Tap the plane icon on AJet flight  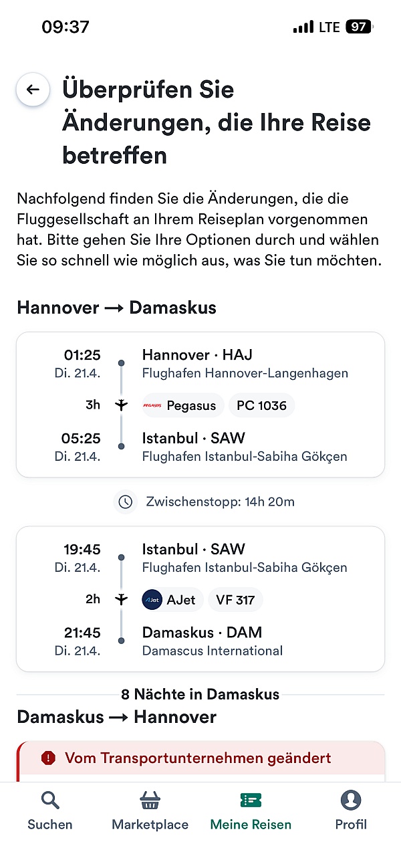click(121, 600)
